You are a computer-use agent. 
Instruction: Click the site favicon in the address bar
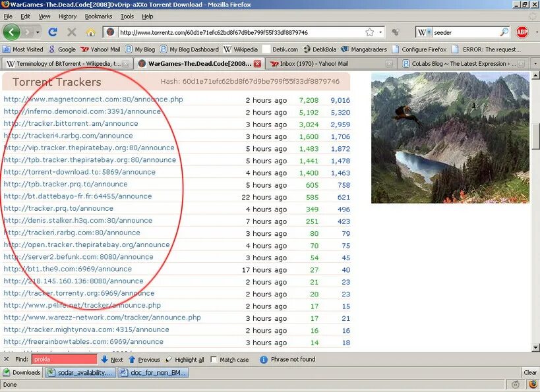[x=110, y=32]
